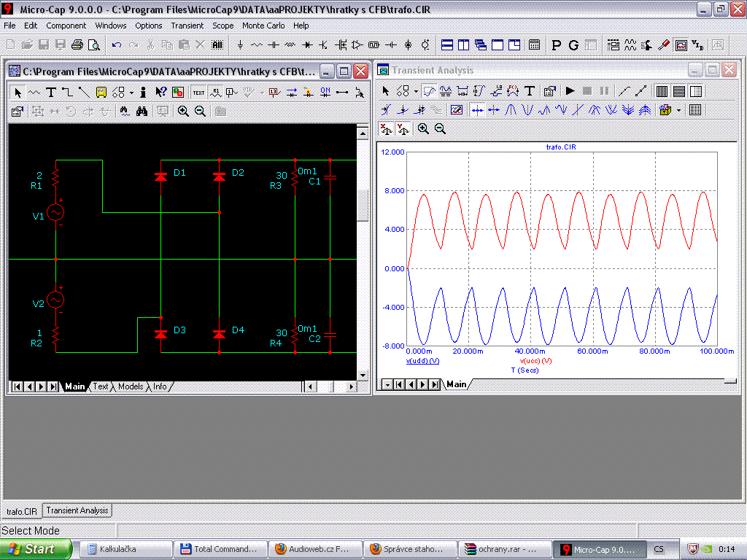Zoom in on the schematic with magnifier plus
Viewport: 747px width, 560px height.
pyautogui.click(x=183, y=111)
